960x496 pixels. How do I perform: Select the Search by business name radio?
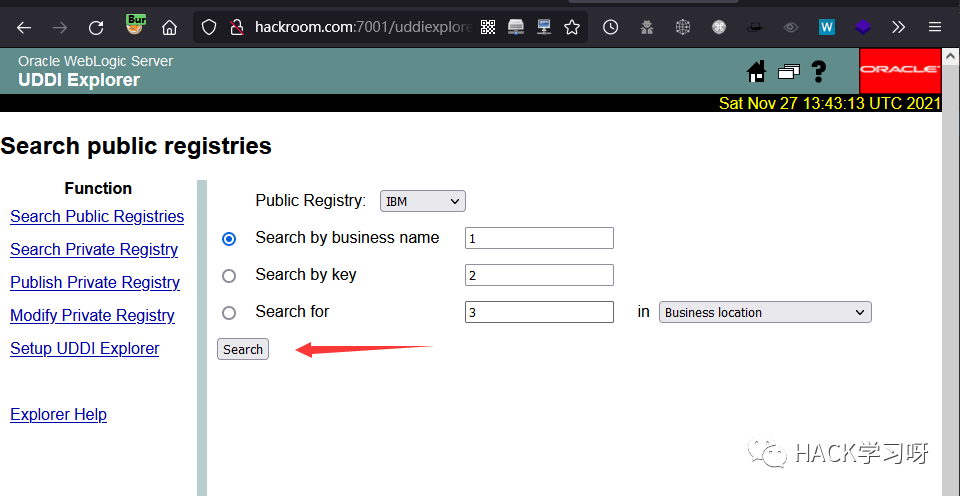(x=229, y=239)
